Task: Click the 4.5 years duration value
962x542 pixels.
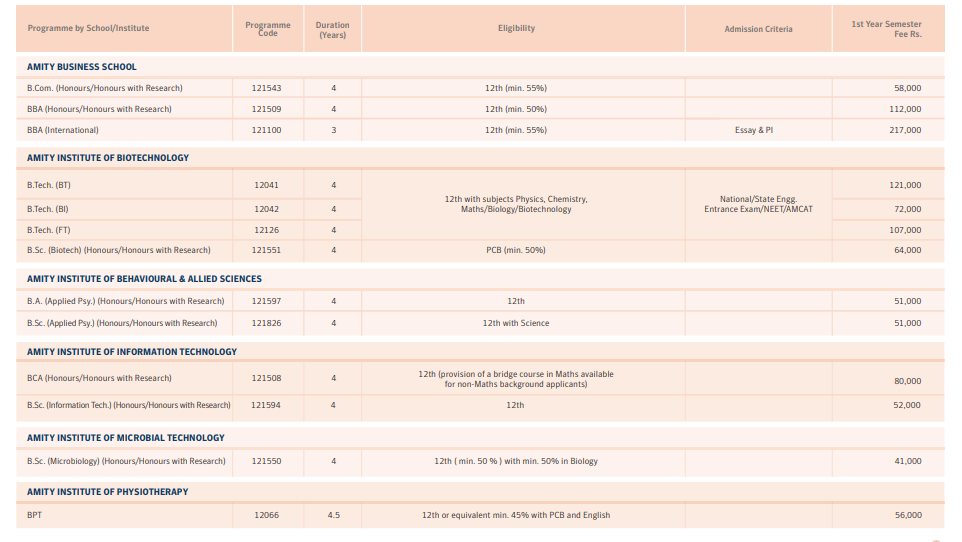Action: 333,516
